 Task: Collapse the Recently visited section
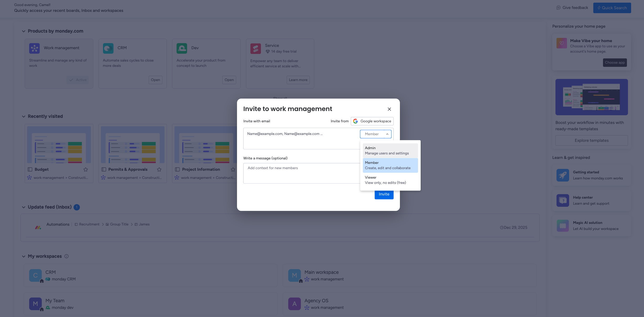(x=24, y=116)
